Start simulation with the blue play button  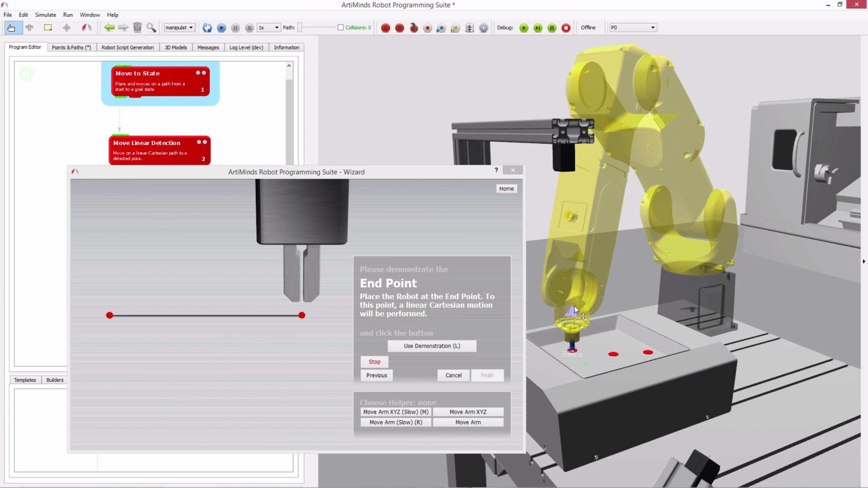pyautogui.click(x=222, y=28)
